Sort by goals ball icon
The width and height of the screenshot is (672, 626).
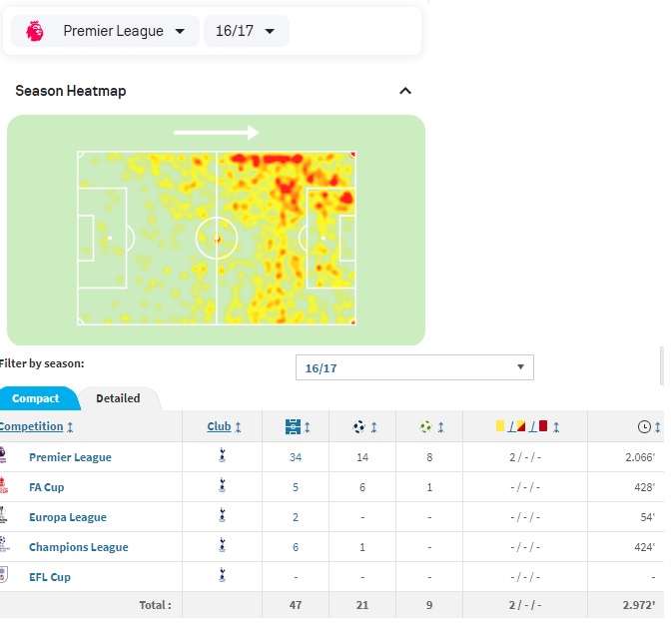pos(359,426)
